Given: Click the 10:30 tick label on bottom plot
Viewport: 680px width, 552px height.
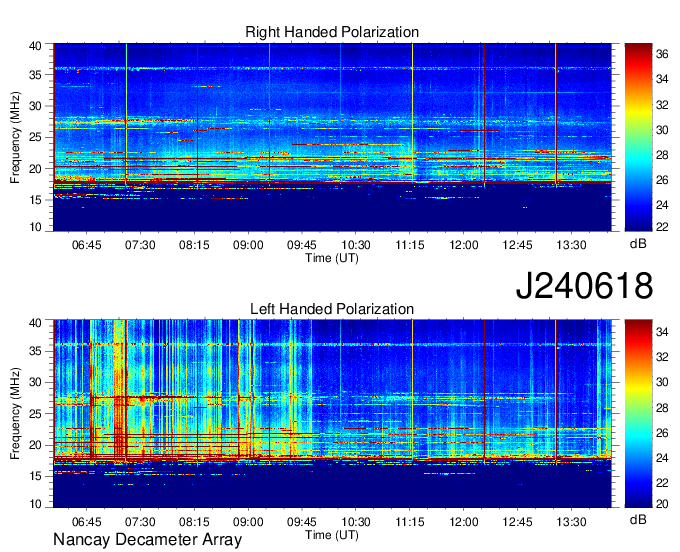Looking at the screenshot, I should pyautogui.click(x=356, y=522).
